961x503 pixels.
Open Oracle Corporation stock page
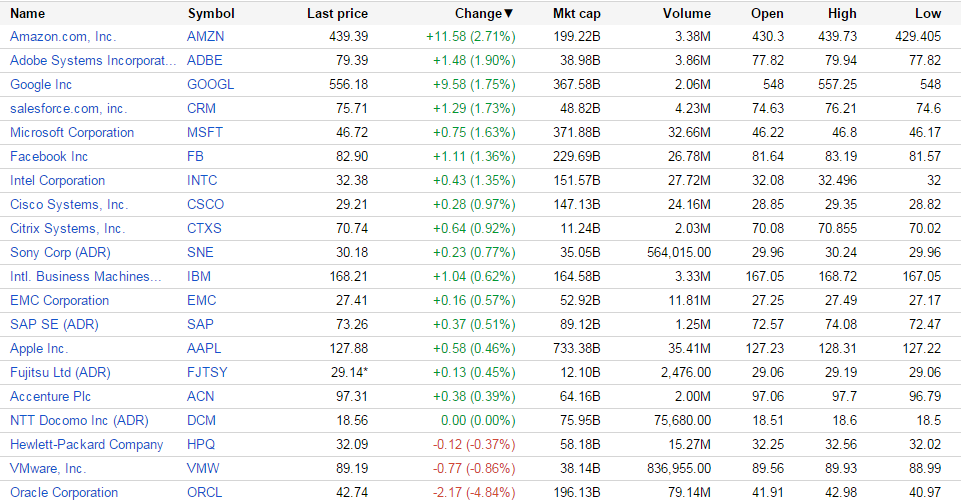tap(64, 492)
